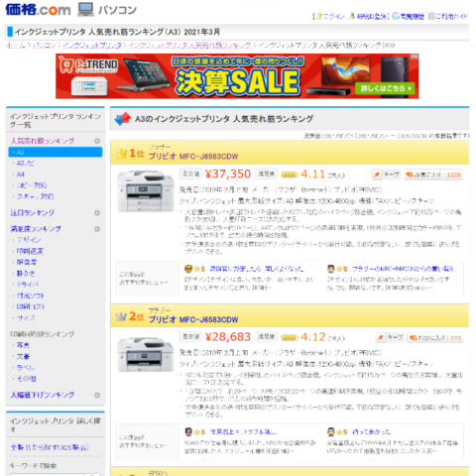Open 文書 print-purpose ranking link
Viewport: 476px width, 476px height.
[x=23, y=356]
